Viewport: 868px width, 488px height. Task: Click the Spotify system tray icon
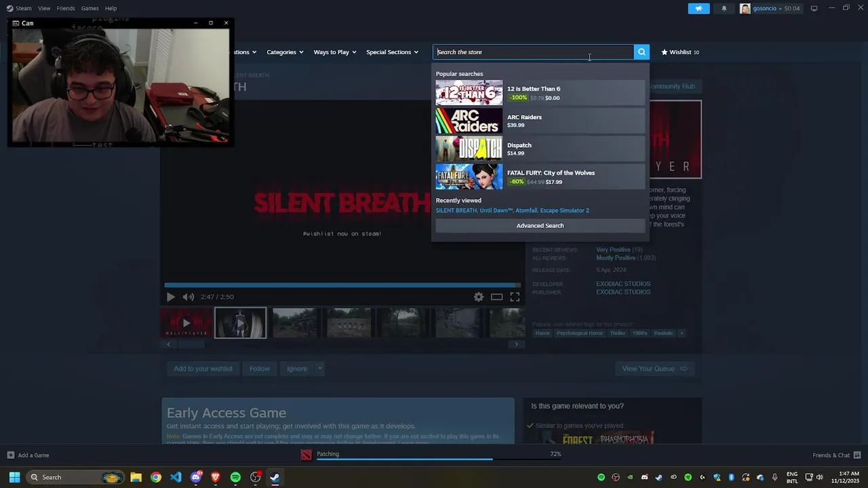tap(601, 477)
